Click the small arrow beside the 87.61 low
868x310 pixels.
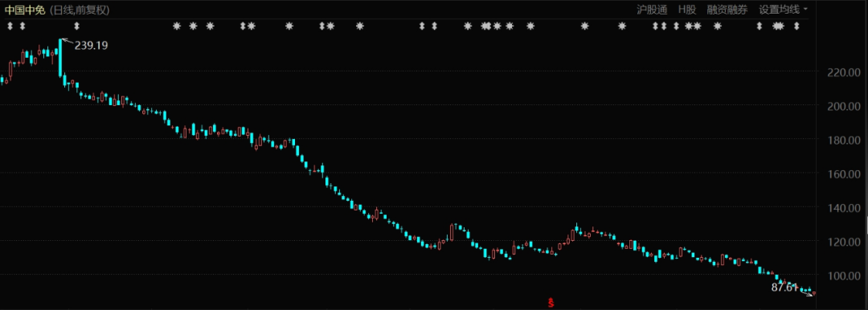[x=808, y=294]
